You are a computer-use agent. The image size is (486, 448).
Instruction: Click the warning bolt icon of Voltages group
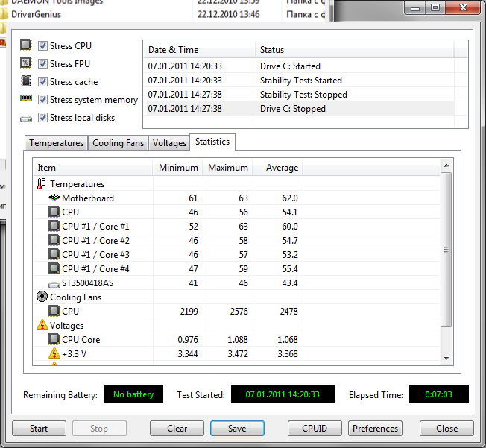pos(42,325)
